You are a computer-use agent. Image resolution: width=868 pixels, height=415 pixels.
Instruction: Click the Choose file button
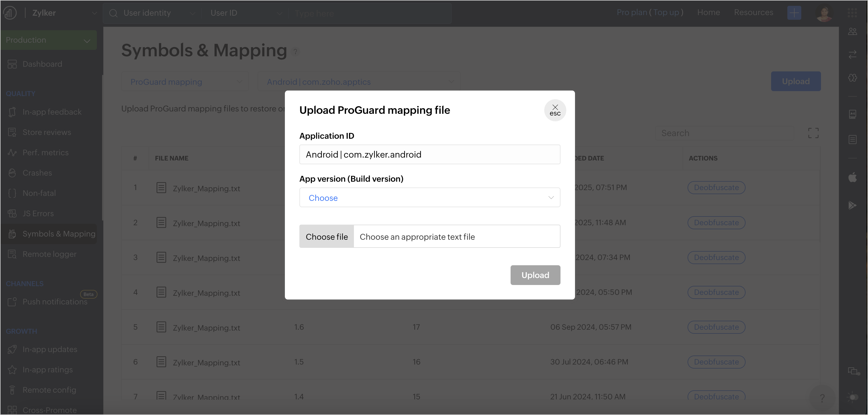(x=326, y=237)
